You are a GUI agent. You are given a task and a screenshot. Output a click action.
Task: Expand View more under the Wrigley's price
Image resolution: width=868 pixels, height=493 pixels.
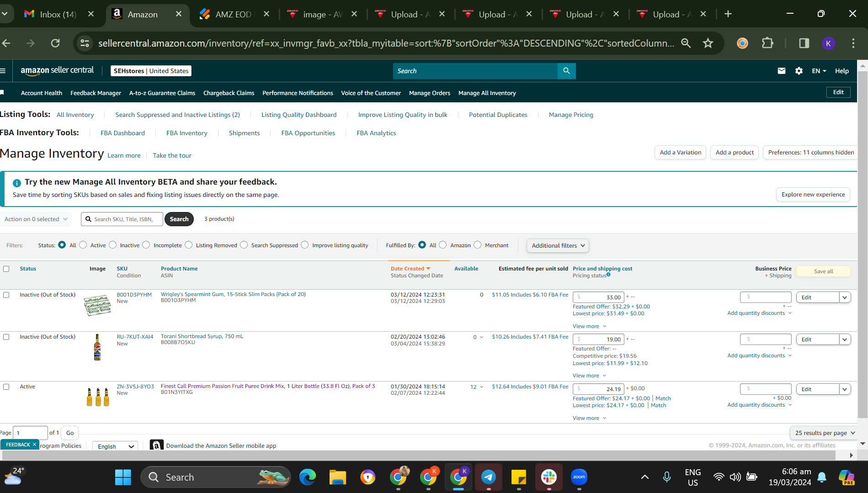[589, 326]
